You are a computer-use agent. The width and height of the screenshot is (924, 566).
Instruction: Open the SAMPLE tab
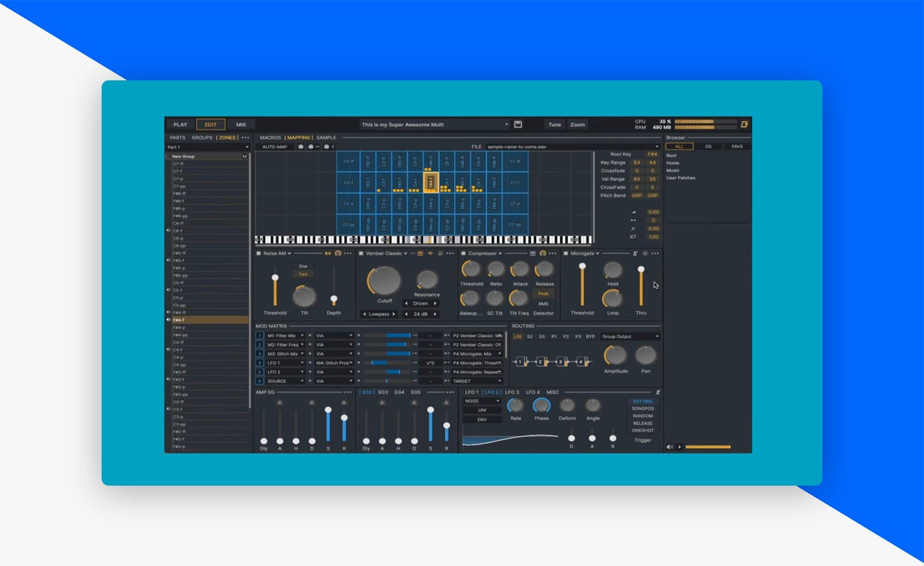[x=326, y=137]
